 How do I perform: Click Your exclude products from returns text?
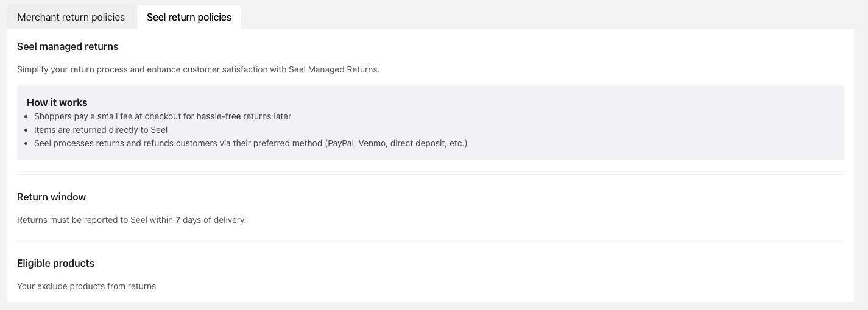click(86, 286)
